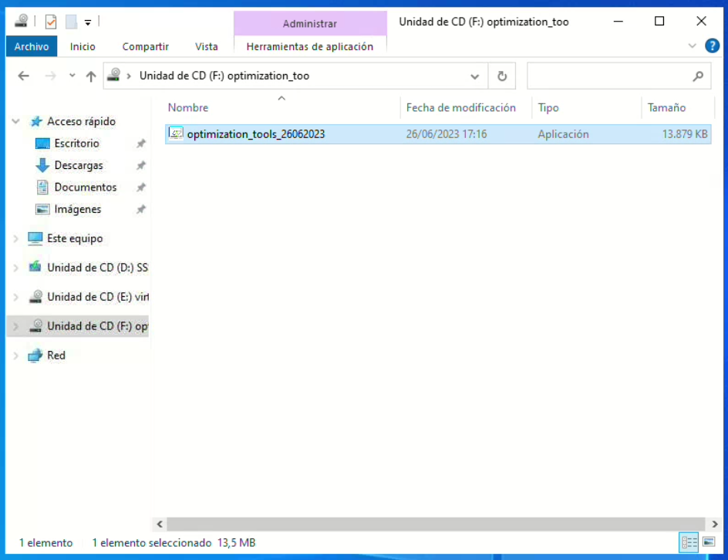Viewport: 728px width, 560px height.
Task: Click the Up directory arrow
Action: coord(91,76)
